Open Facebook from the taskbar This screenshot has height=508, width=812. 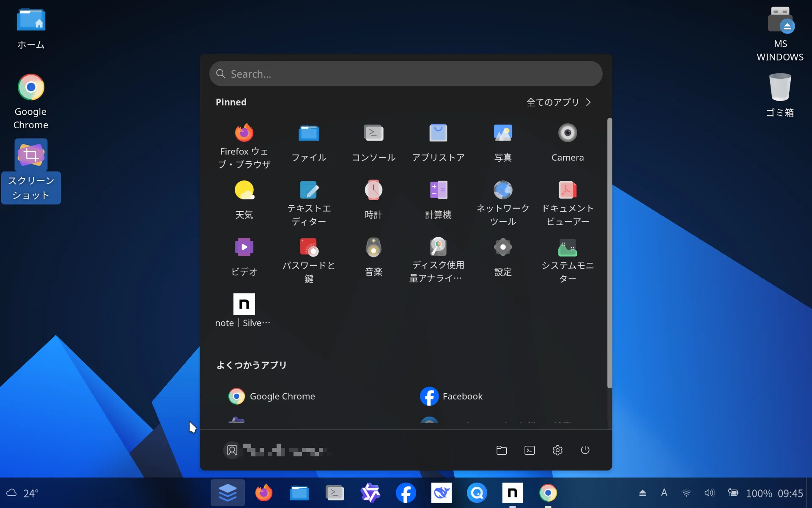point(406,493)
